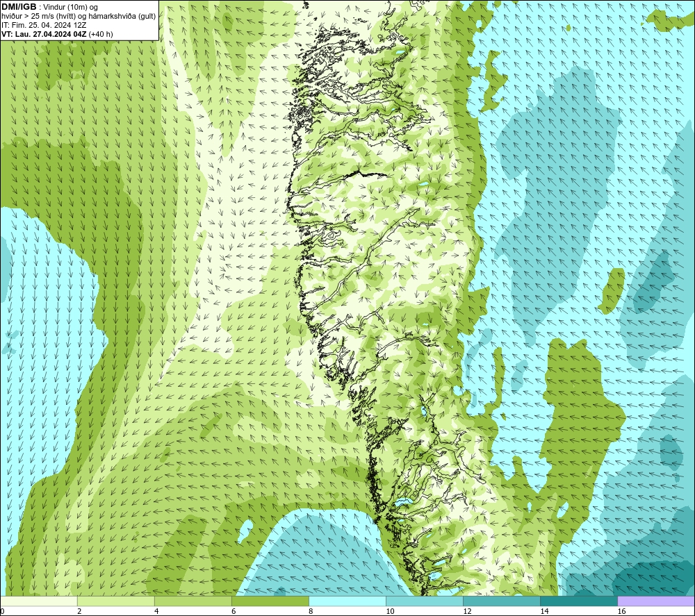This screenshot has width=695, height=616.
Task: Select the light cyan 8–10 m/s color swatch
Action: [347, 601]
